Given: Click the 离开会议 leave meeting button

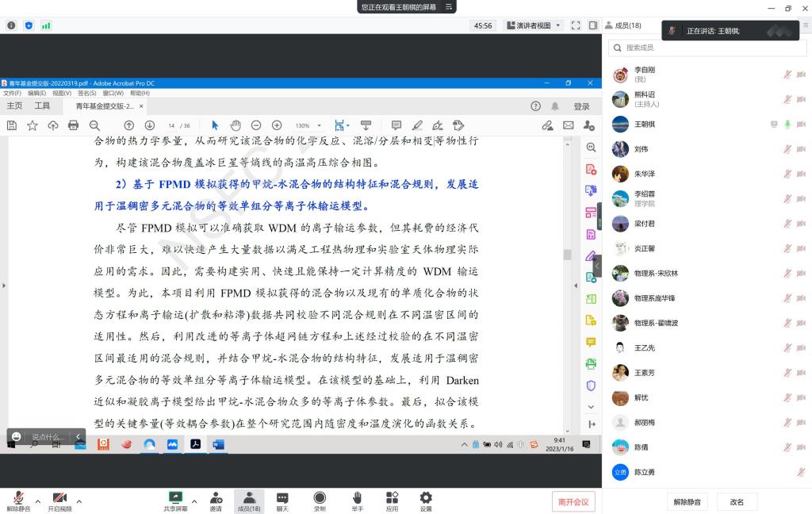Looking at the screenshot, I should click(573, 501).
